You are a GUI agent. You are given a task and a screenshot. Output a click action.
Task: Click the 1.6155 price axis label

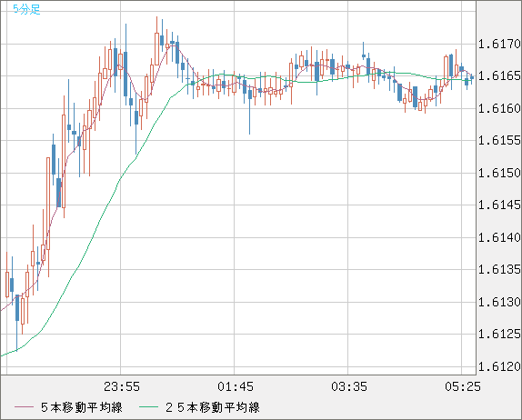(x=499, y=140)
